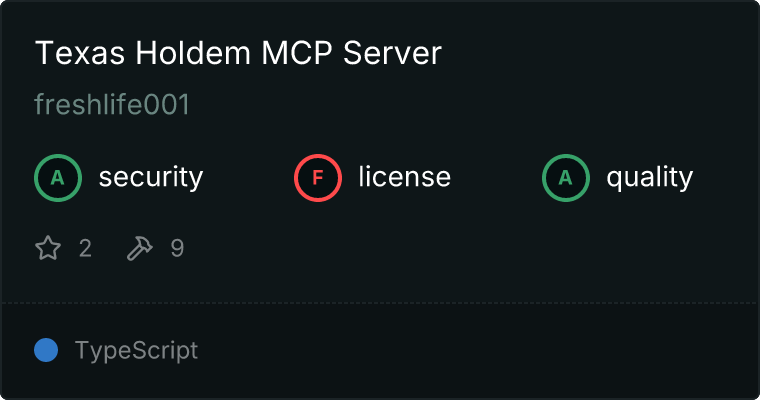Viewport: 760px width, 400px height.
Task: Click the empty footer area beside TypeScript
Action: pos(477,350)
